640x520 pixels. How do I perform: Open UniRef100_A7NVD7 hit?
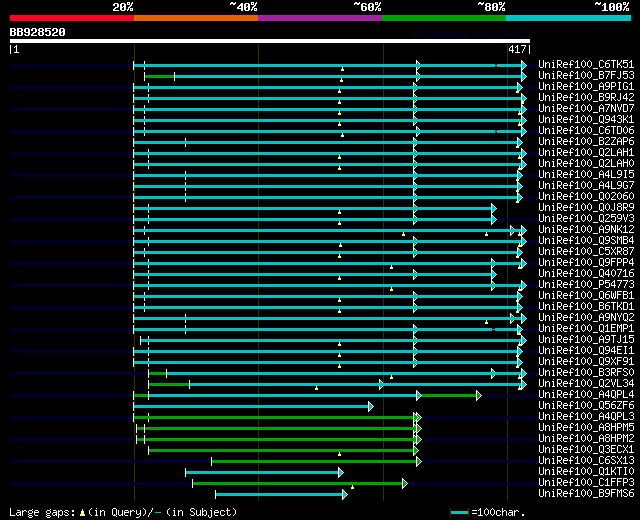click(x=586, y=109)
